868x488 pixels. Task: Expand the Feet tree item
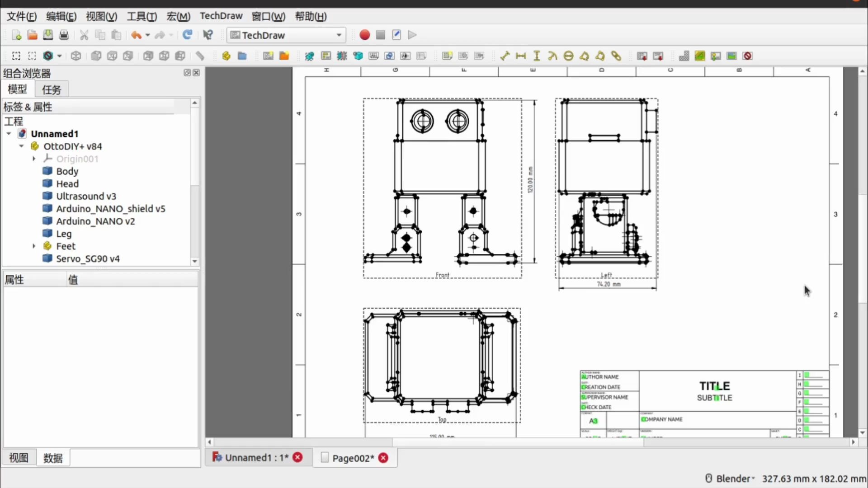pos(34,246)
